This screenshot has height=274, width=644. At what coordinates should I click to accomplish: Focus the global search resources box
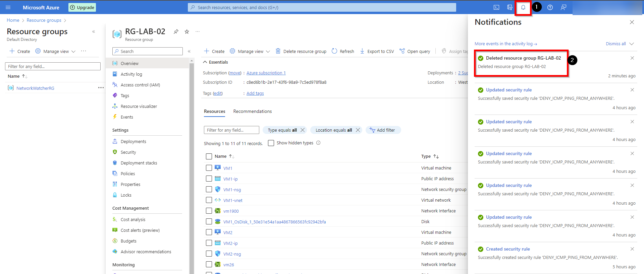point(322,7)
